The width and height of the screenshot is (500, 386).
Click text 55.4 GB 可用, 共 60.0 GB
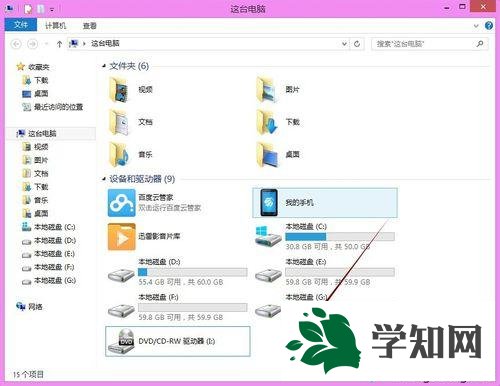point(181,282)
